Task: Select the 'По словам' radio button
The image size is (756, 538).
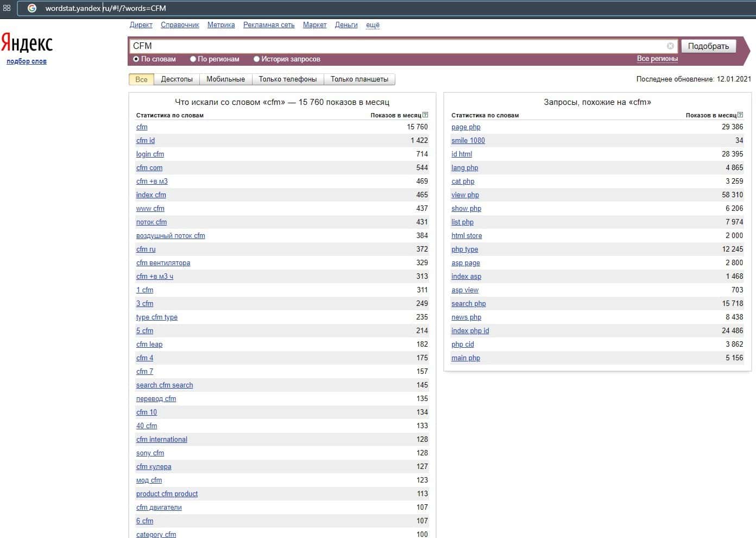Action: [x=136, y=59]
